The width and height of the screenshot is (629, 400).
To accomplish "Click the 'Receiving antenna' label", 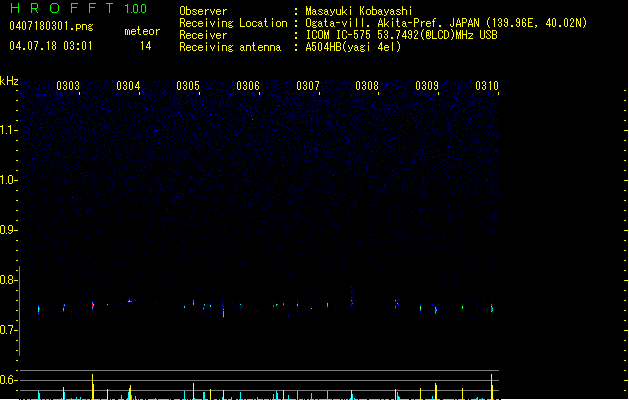I will click(x=230, y=47).
